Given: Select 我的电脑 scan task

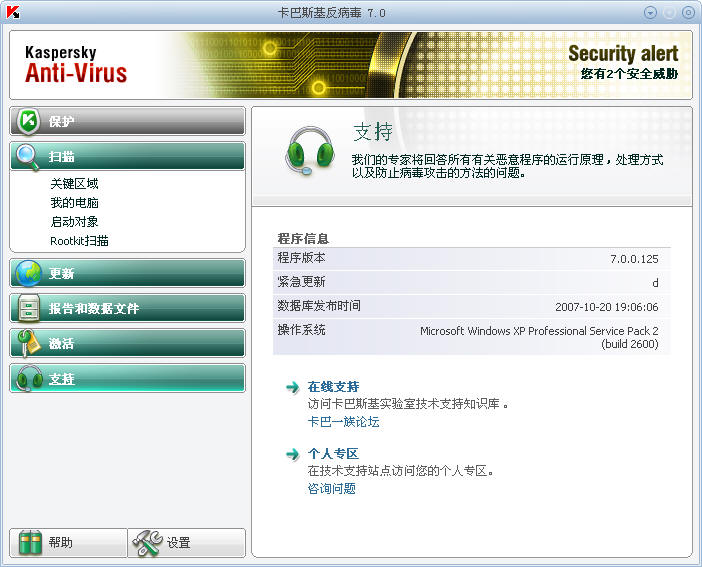Looking at the screenshot, I should 74,203.
